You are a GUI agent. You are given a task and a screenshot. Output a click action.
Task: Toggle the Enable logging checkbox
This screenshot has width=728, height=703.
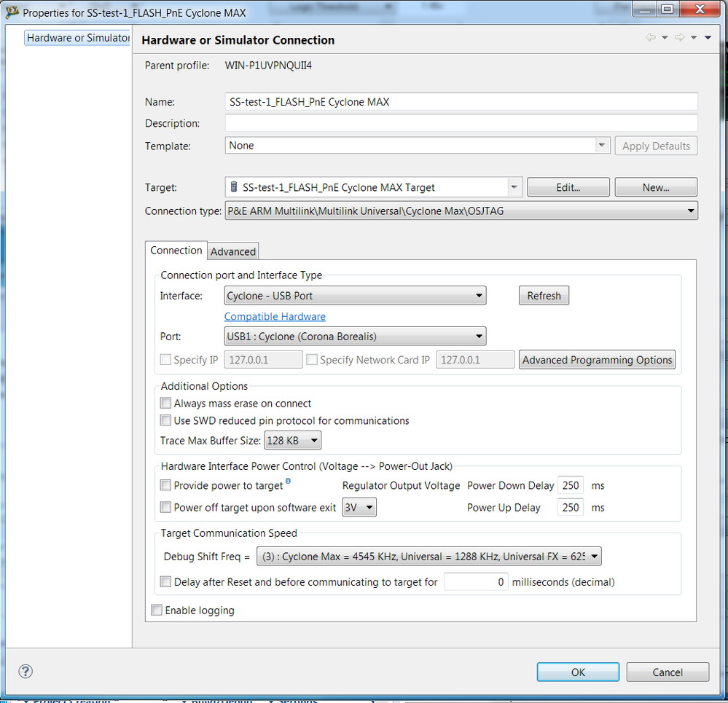click(157, 610)
